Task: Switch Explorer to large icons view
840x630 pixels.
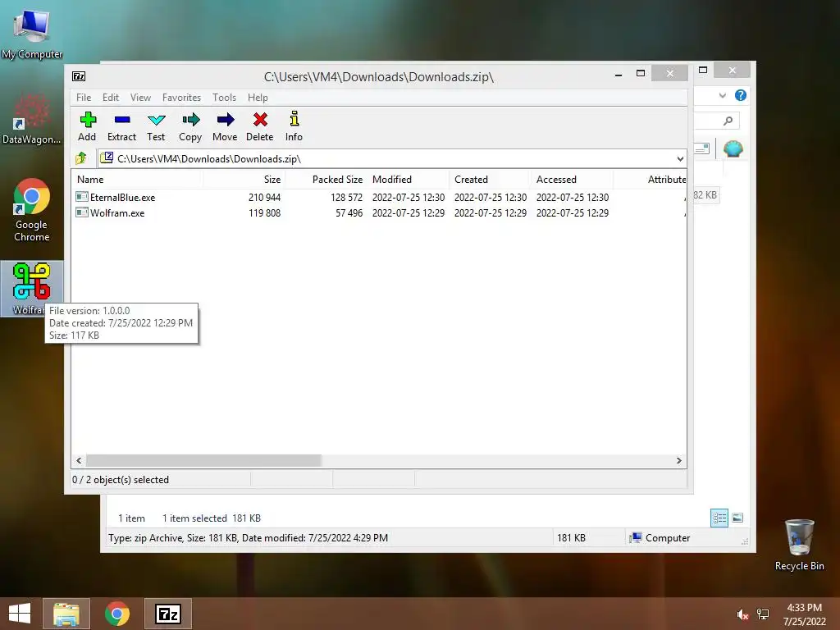Action: (x=737, y=518)
